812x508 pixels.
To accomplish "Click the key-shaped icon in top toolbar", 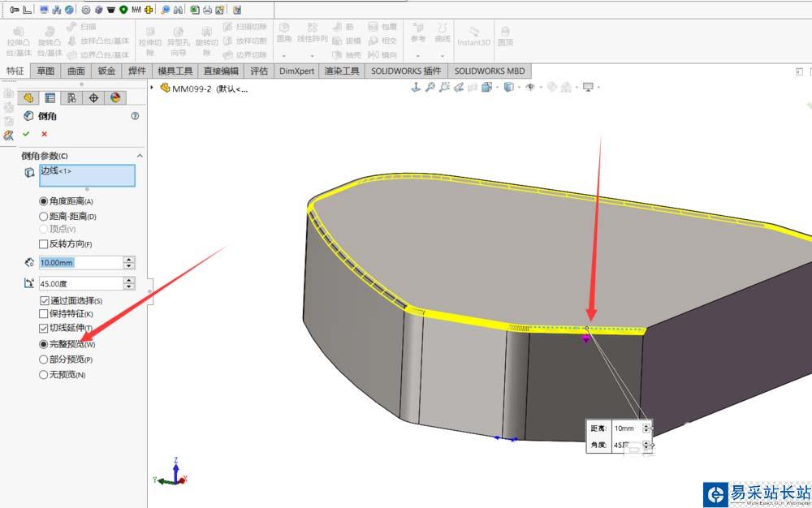I will pos(15,10).
